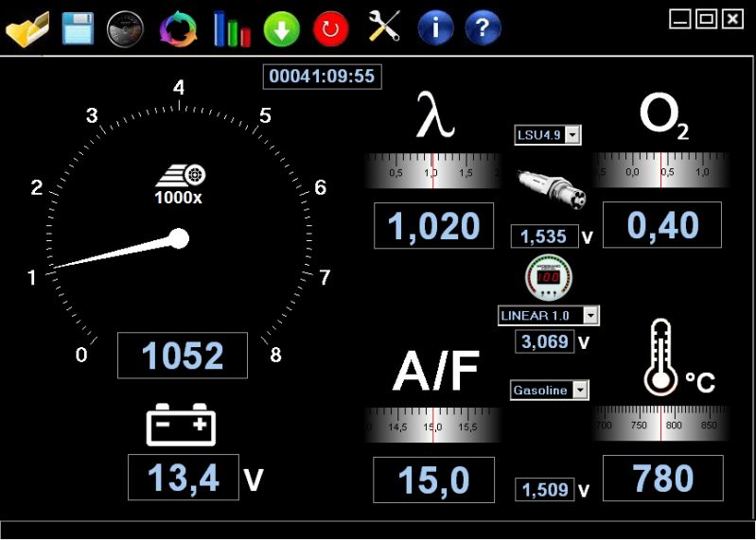Click the A/F value 15,0
The width and height of the screenshot is (756, 540).
(434, 479)
